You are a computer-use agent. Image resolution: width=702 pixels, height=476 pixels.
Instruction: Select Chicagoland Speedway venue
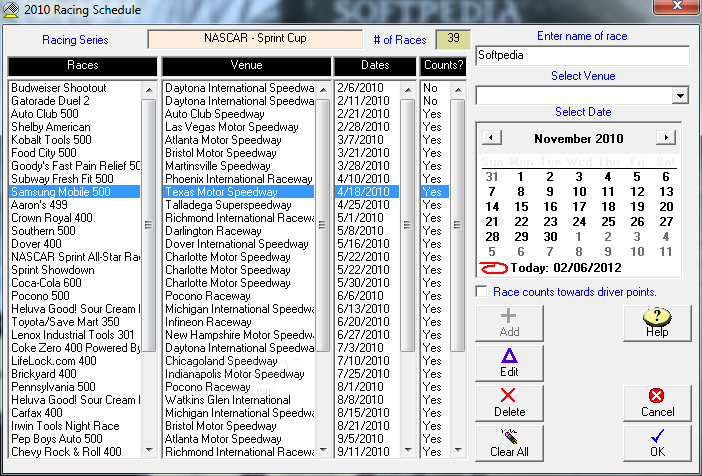click(x=239, y=360)
